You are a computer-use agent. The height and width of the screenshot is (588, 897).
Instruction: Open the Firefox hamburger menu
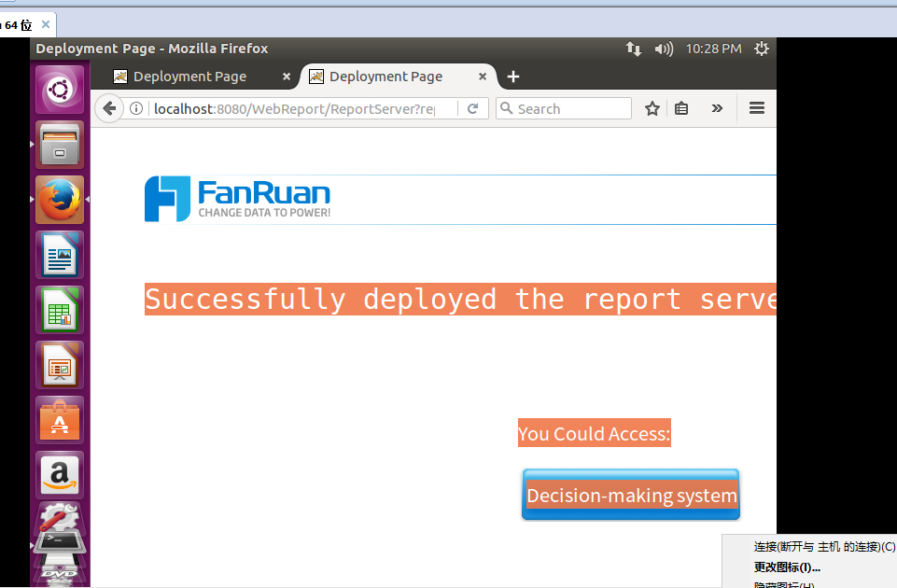tap(757, 108)
